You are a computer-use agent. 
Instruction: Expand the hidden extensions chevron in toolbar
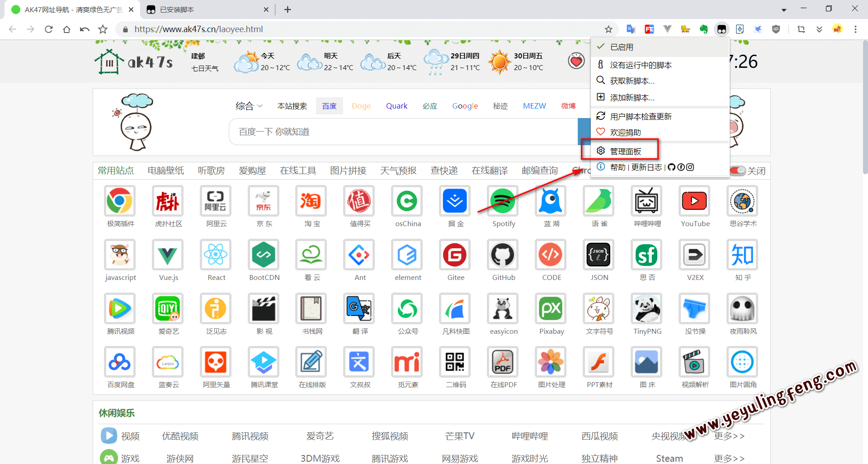(x=819, y=29)
